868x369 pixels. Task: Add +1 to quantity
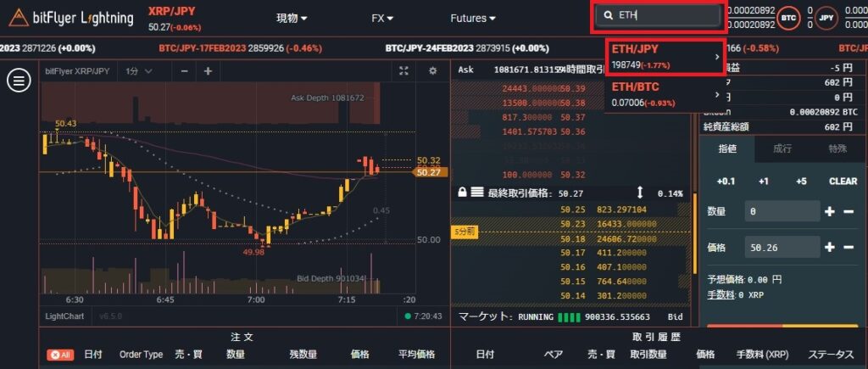(764, 182)
